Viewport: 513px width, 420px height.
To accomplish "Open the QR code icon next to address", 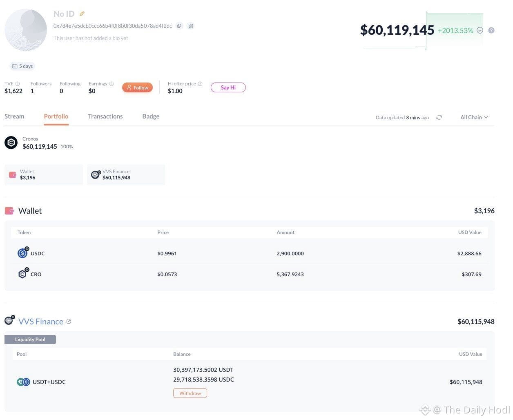I will click(190, 26).
